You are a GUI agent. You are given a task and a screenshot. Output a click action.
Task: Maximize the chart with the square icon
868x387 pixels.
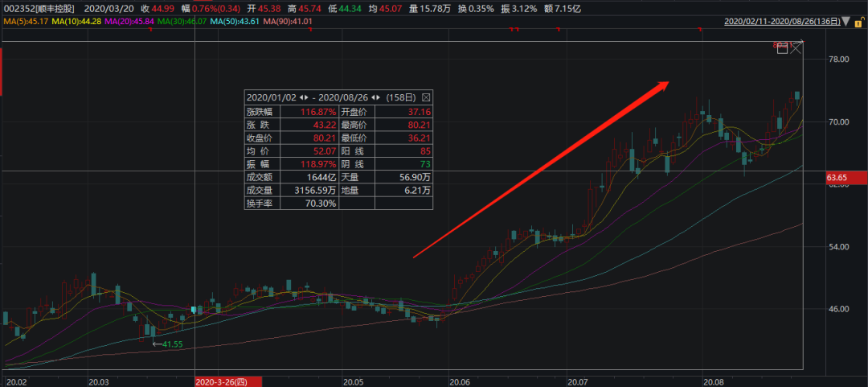[x=782, y=49]
